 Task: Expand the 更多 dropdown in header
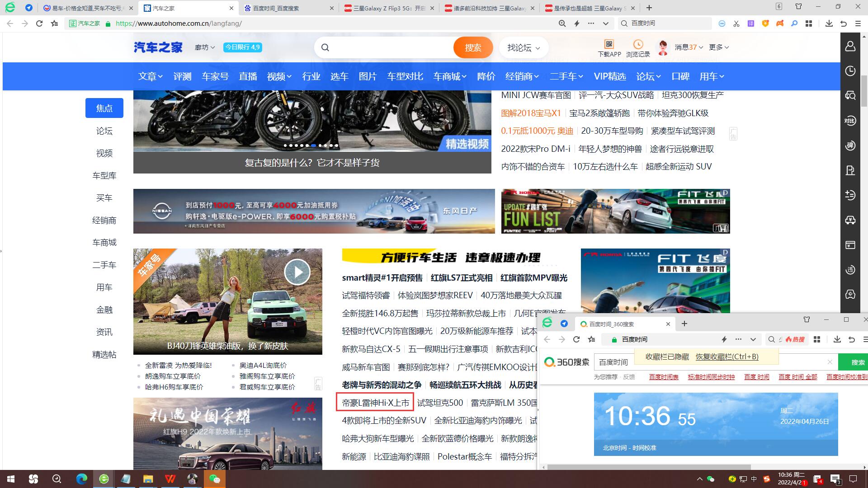[719, 47]
